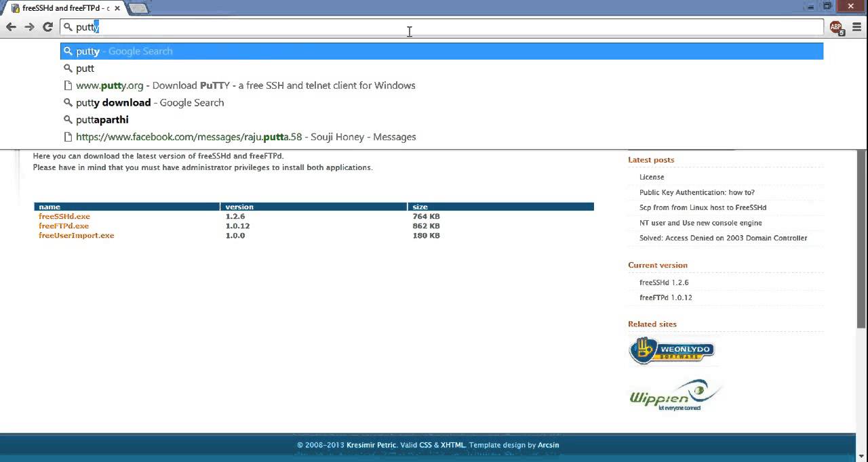Select 'putty - Google Search' suggestion
This screenshot has width=868, height=462.
pos(442,51)
